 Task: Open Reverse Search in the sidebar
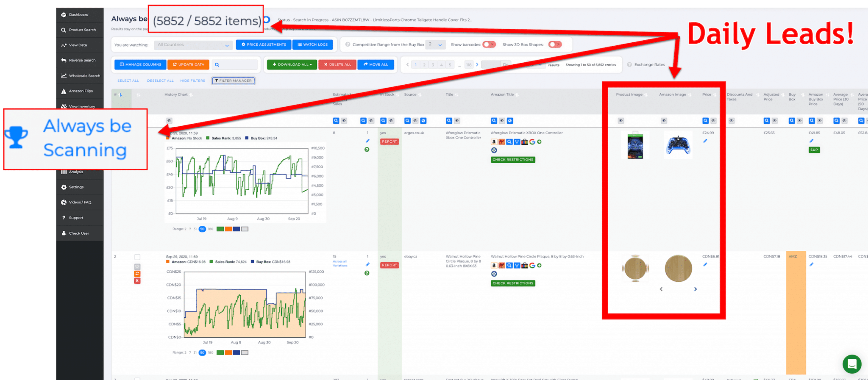click(79, 61)
